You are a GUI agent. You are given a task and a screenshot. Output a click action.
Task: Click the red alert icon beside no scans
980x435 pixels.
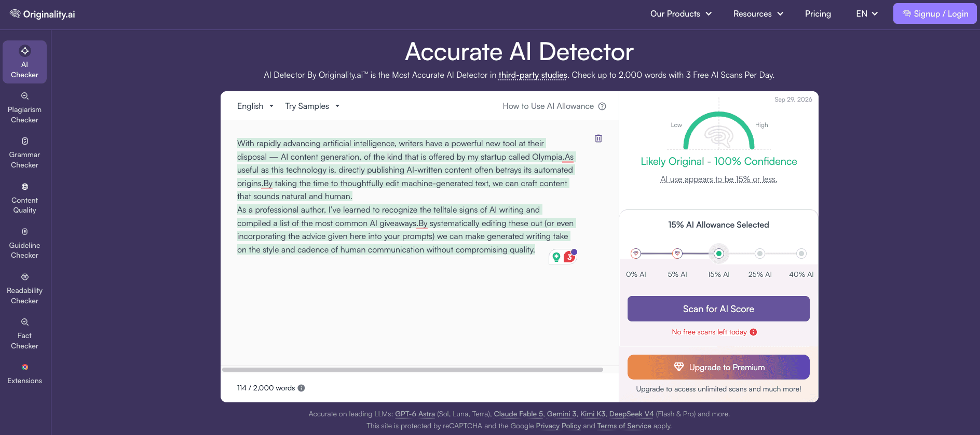(753, 332)
